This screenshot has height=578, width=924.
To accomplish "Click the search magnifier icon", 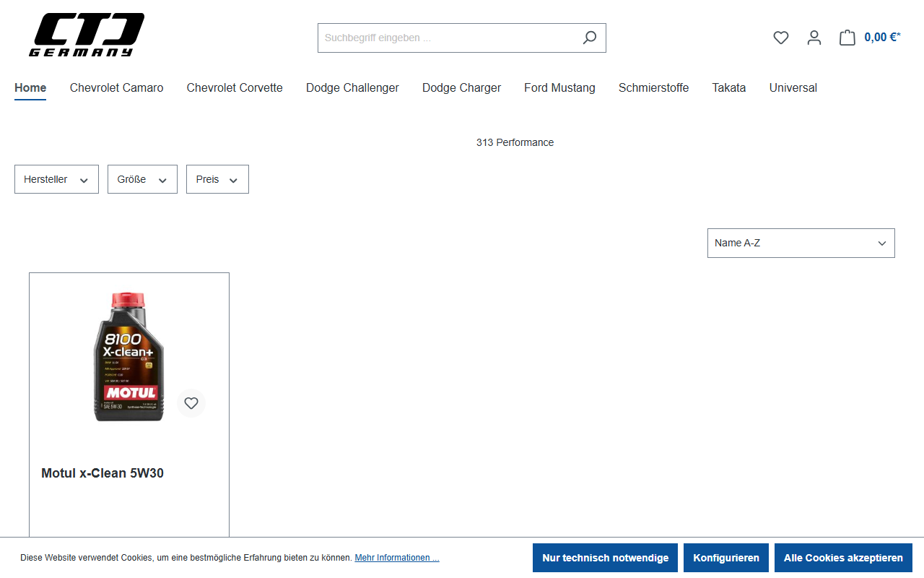I will coord(590,38).
